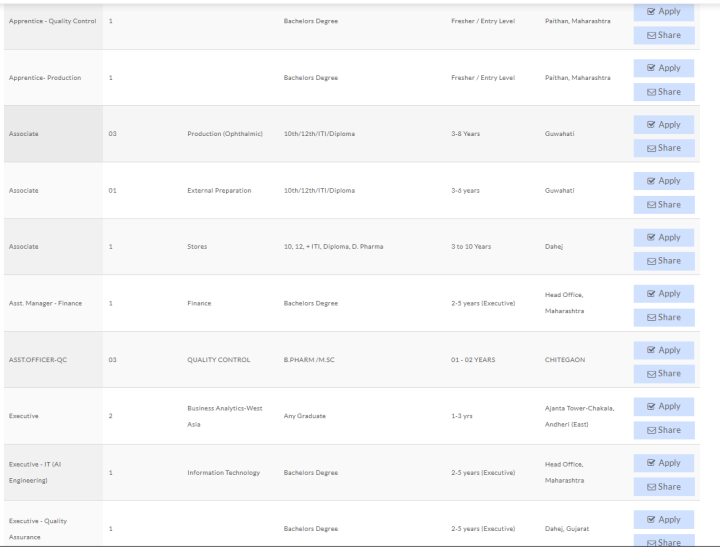Apply for Associate Production (Ophthalmic) job
720x547 pixels.
click(663, 125)
